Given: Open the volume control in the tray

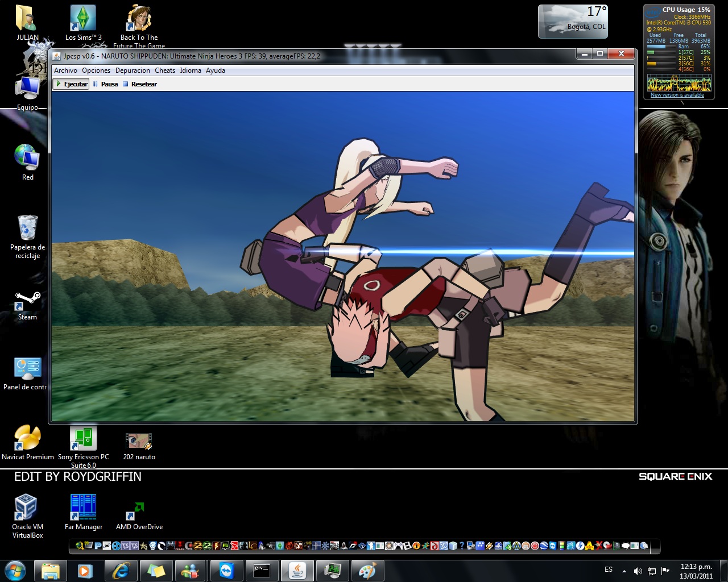Looking at the screenshot, I should click(x=638, y=571).
